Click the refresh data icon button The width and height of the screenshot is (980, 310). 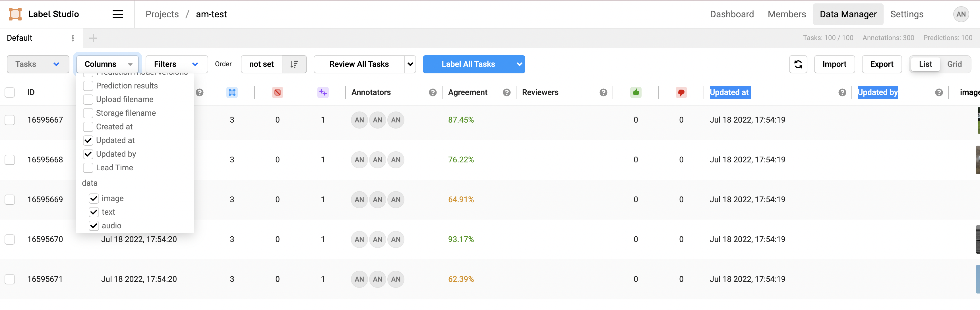pyautogui.click(x=798, y=64)
